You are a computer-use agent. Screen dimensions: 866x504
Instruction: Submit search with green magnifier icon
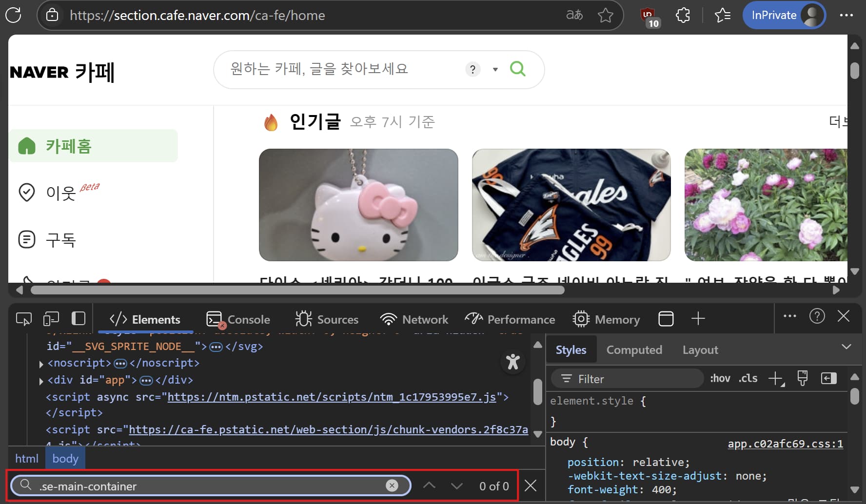518,69
